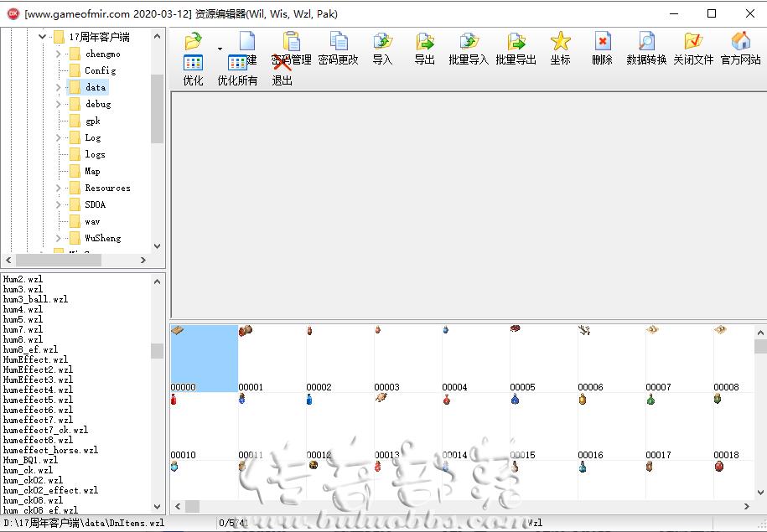Viewport: 767px width, 532px height.
Task: Expand the chengmo folder
Action: 58,54
